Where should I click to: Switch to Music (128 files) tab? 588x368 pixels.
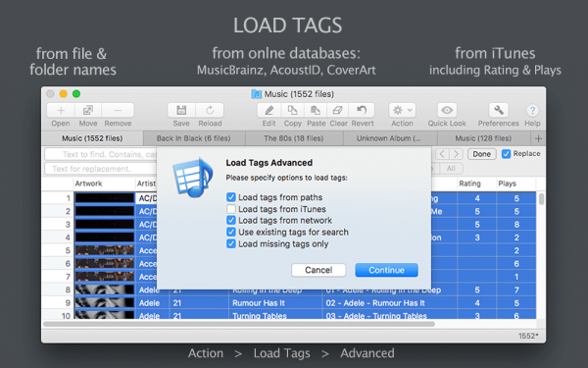pos(483,138)
